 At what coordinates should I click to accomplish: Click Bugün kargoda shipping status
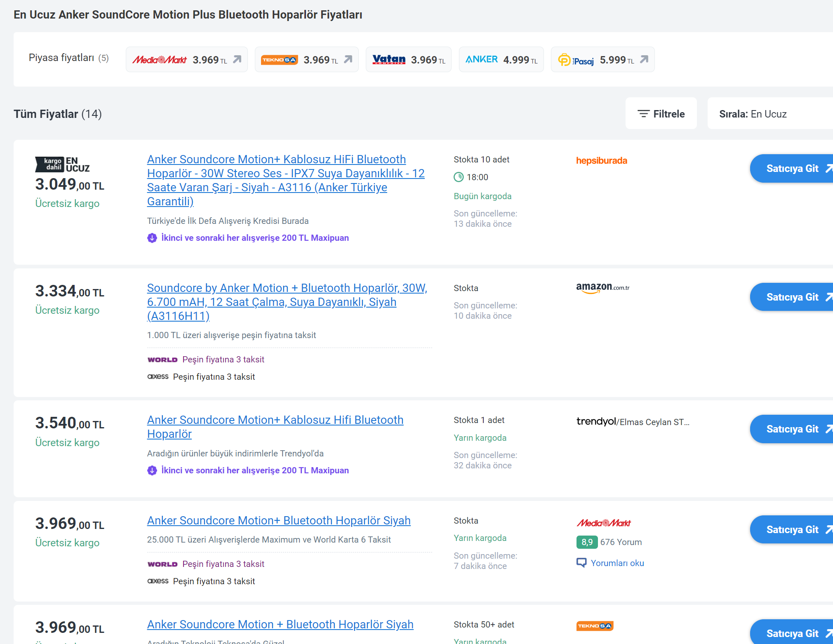(482, 196)
